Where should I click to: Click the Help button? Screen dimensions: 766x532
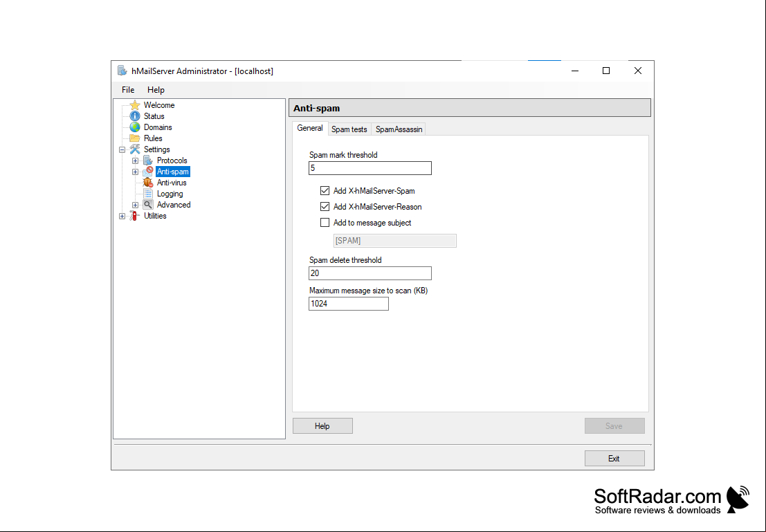point(322,426)
